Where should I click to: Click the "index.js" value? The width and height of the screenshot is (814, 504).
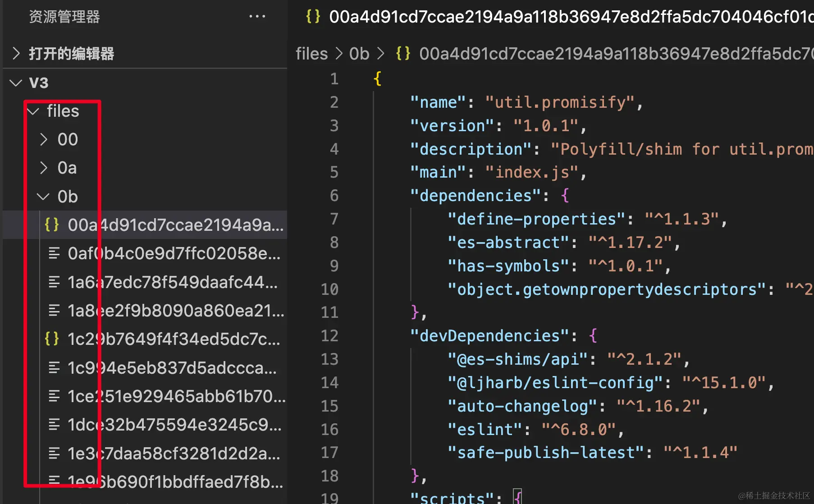pos(532,172)
